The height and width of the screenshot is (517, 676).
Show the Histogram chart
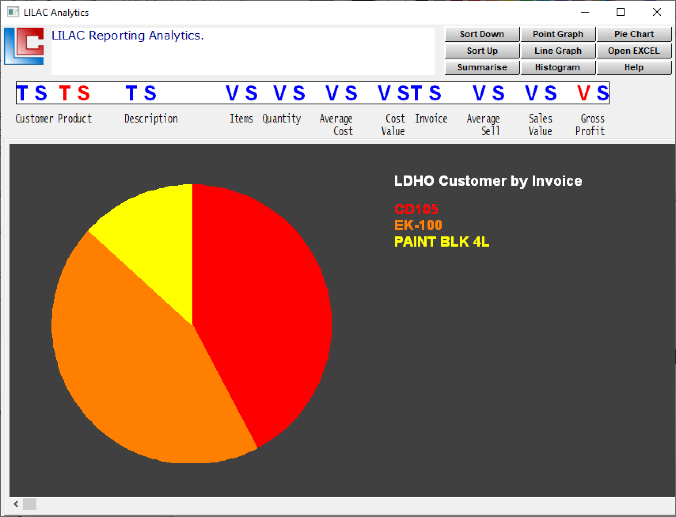[557, 67]
